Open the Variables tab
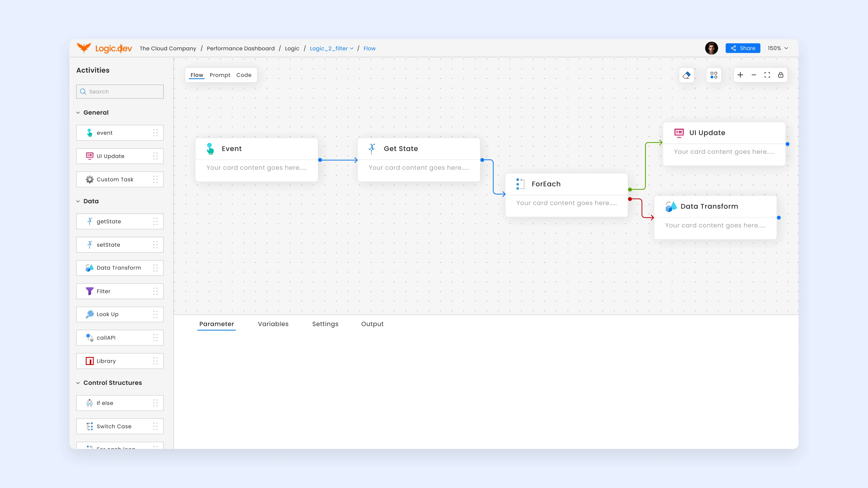The width and height of the screenshot is (868, 488). pyautogui.click(x=273, y=324)
